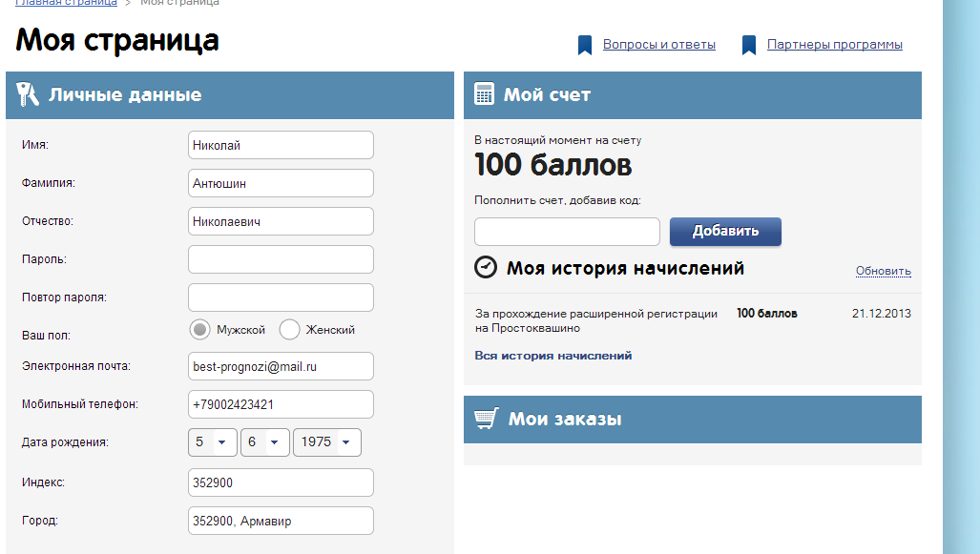The width and height of the screenshot is (980, 554).
Task: Focus the Отчество field containing Николаевич
Action: [x=281, y=221]
